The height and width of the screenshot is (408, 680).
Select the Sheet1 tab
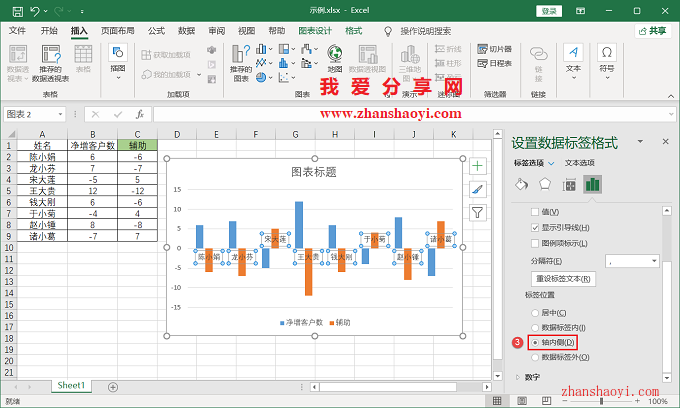(71, 385)
